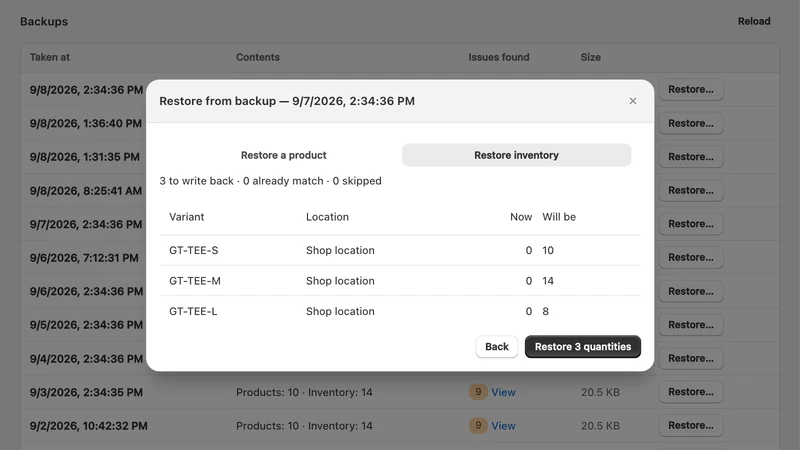Click the issues badge 9 on 9/2/2026 row
This screenshot has height=450, width=800.
click(x=478, y=426)
